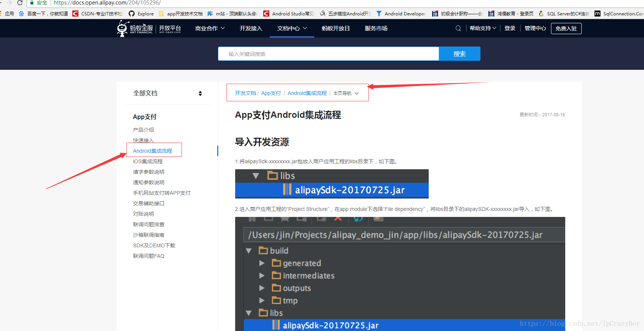Open the GitHub Explore bookmark
The width and height of the screenshot is (644, 331).
(141, 14)
